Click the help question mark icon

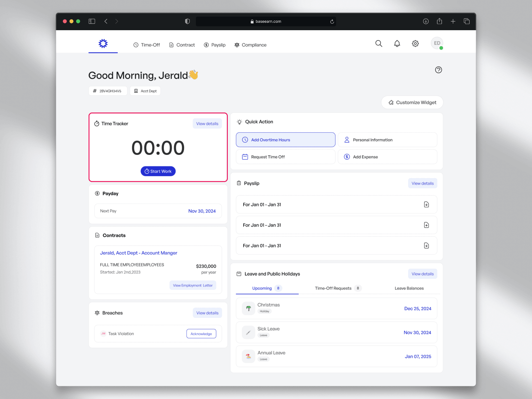pos(438,70)
